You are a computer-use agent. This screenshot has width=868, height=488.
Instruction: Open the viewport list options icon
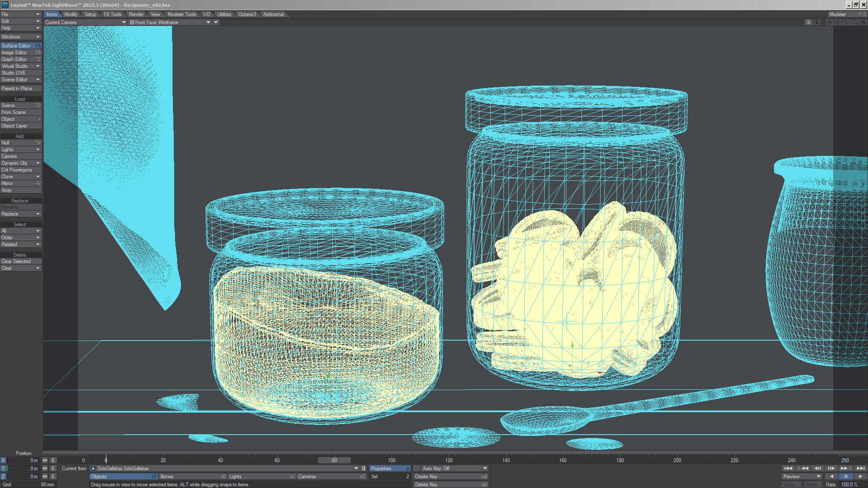tap(808, 22)
